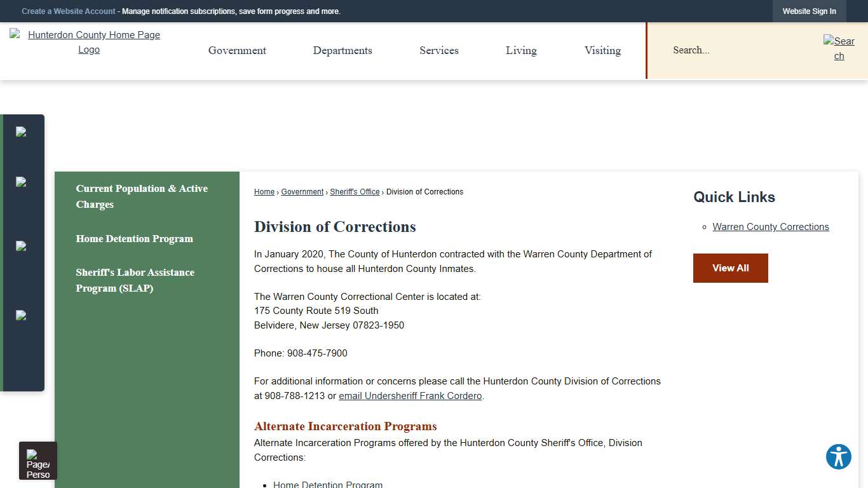Screen dimensions: 868x488
Task: Click the View All quick links button
Action: (x=730, y=268)
